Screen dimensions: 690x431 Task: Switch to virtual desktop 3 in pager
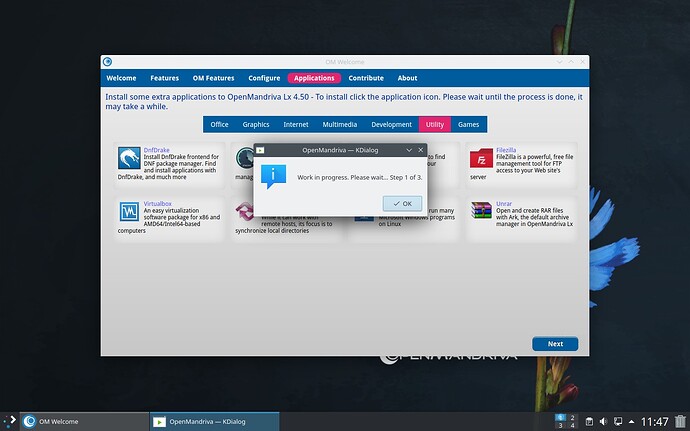(560, 425)
